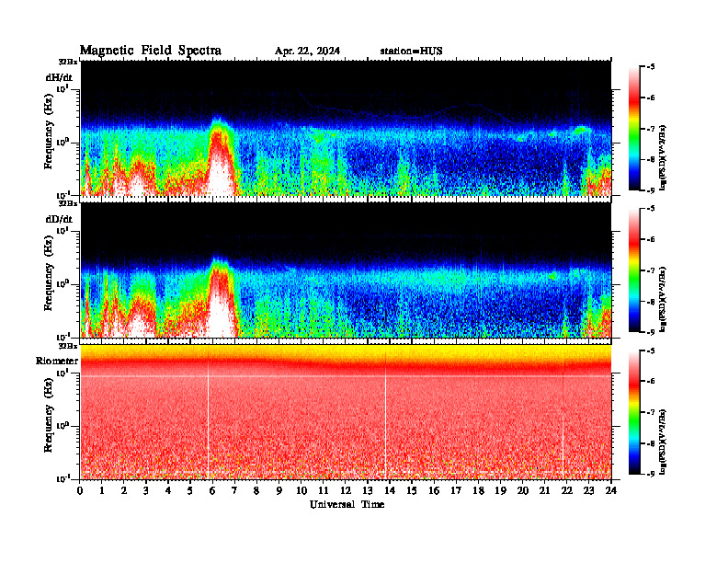Click the log PSD label beside dH/dt color bar
This screenshot has height=563, width=728.
click(x=663, y=157)
